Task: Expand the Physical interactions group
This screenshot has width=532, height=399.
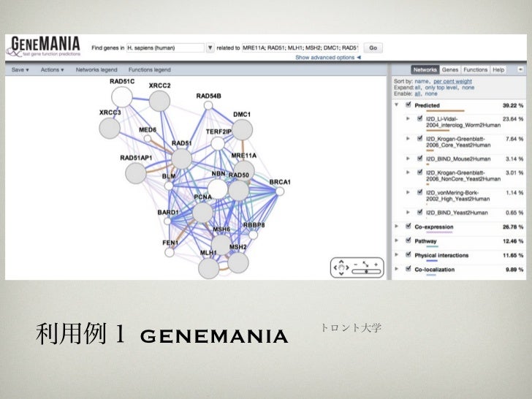Action: coord(396,255)
